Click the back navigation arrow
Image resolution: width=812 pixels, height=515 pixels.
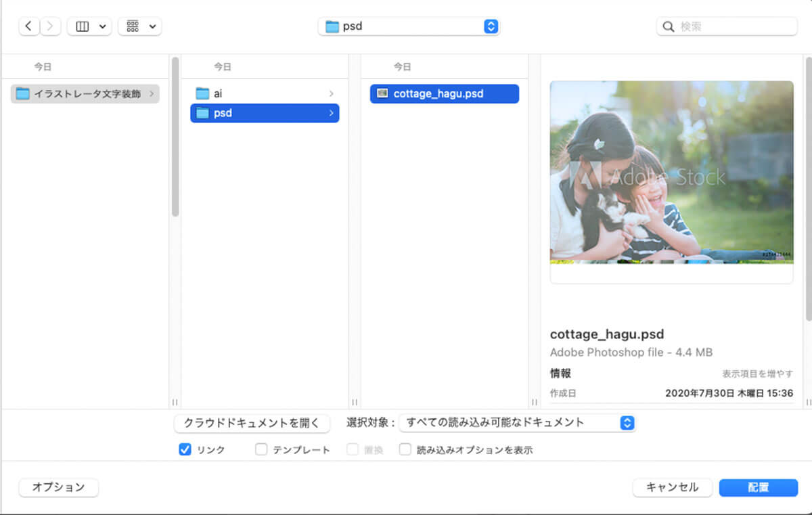point(28,26)
